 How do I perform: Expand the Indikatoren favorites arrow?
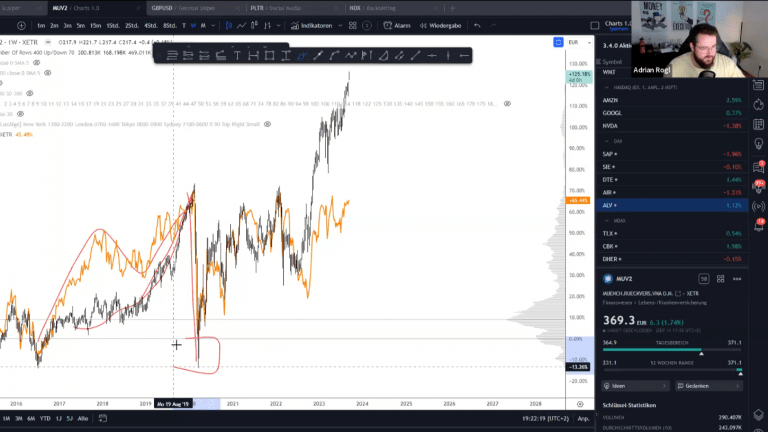click(340, 25)
